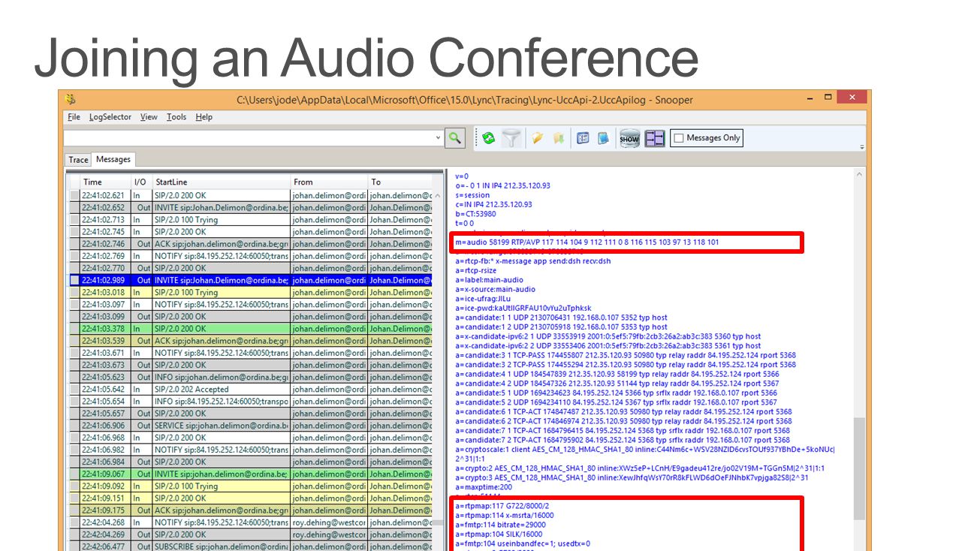Expand the search box dropdown arrow

pyautogui.click(x=439, y=138)
